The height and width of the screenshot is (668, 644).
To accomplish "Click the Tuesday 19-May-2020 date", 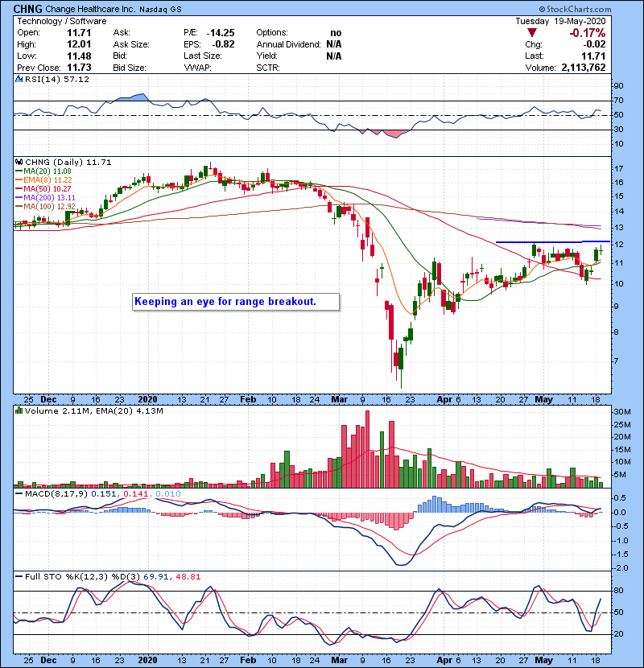I will coord(560,21).
